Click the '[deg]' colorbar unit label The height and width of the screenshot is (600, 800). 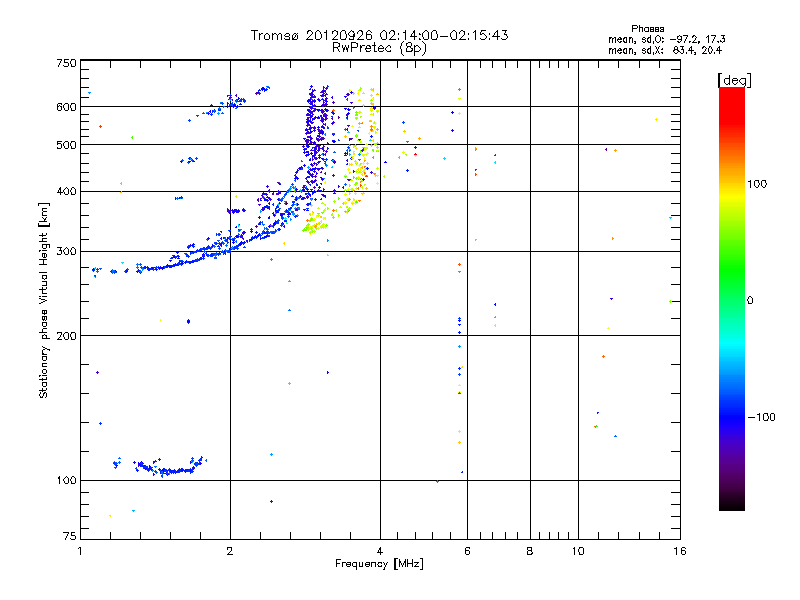click(734, 80)
